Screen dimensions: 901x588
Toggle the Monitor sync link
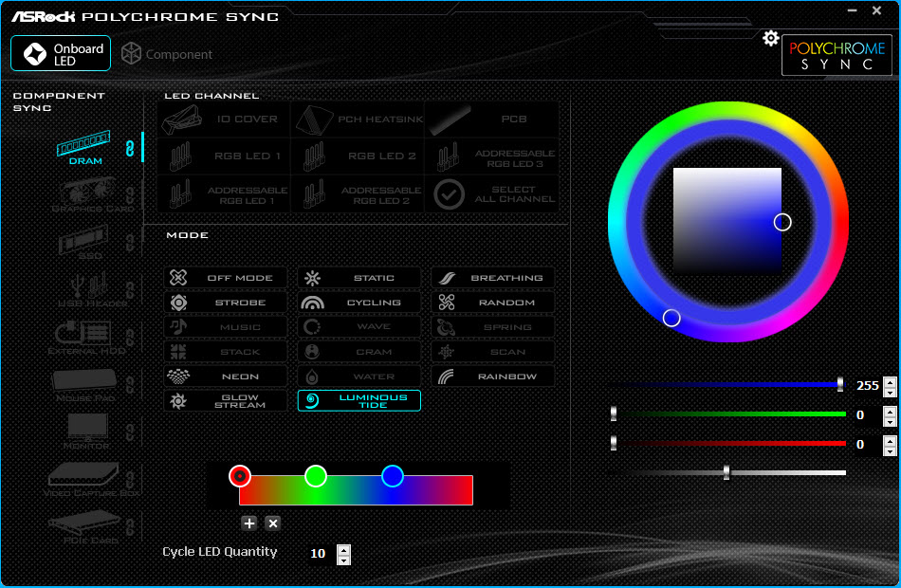pos(131,432)
